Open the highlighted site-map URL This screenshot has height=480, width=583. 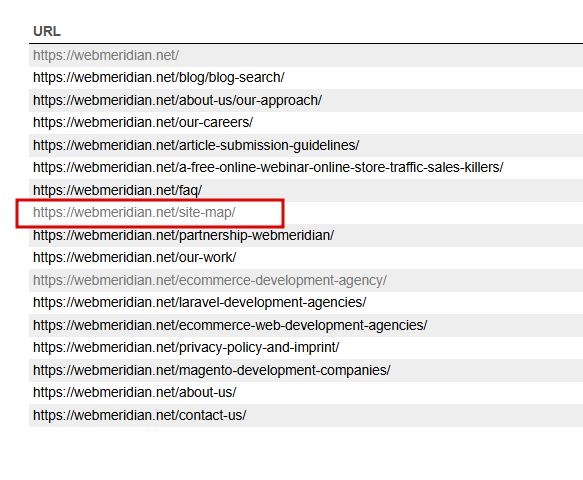(x=134, y=213)
